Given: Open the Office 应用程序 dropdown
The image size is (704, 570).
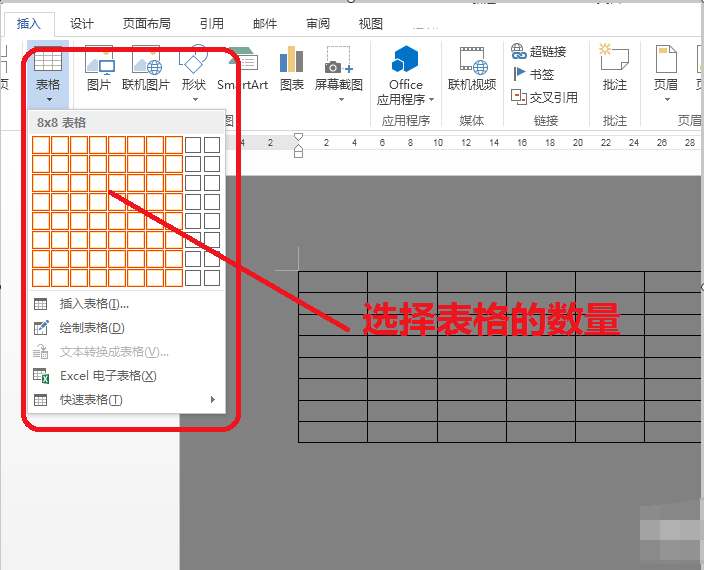Looking at the screenshot, I should tap(431, 99).
